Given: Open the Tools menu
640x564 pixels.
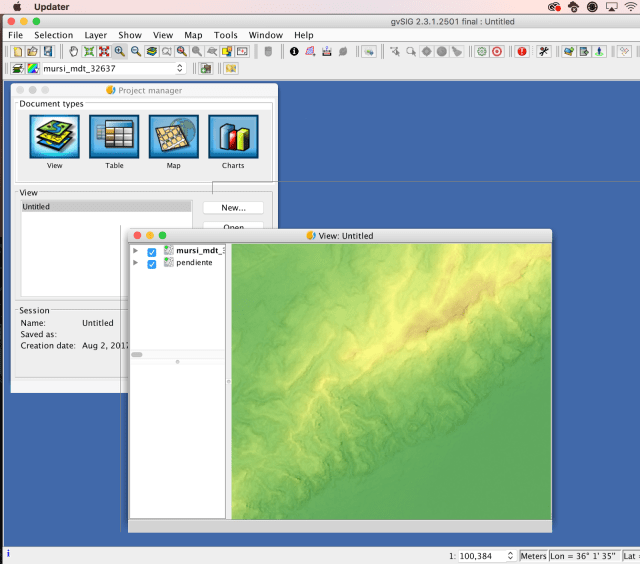Looking at the screenshot, I should pos(225,35).
